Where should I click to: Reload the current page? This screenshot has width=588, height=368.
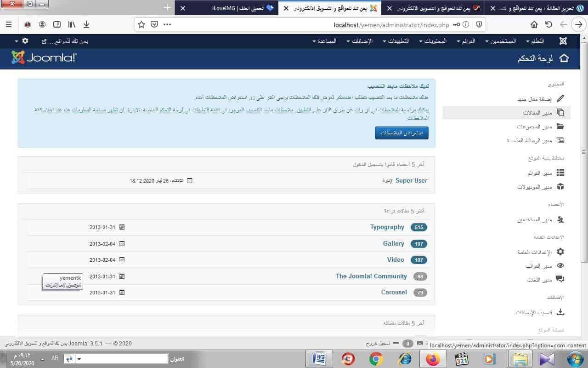tap(548, 24)
